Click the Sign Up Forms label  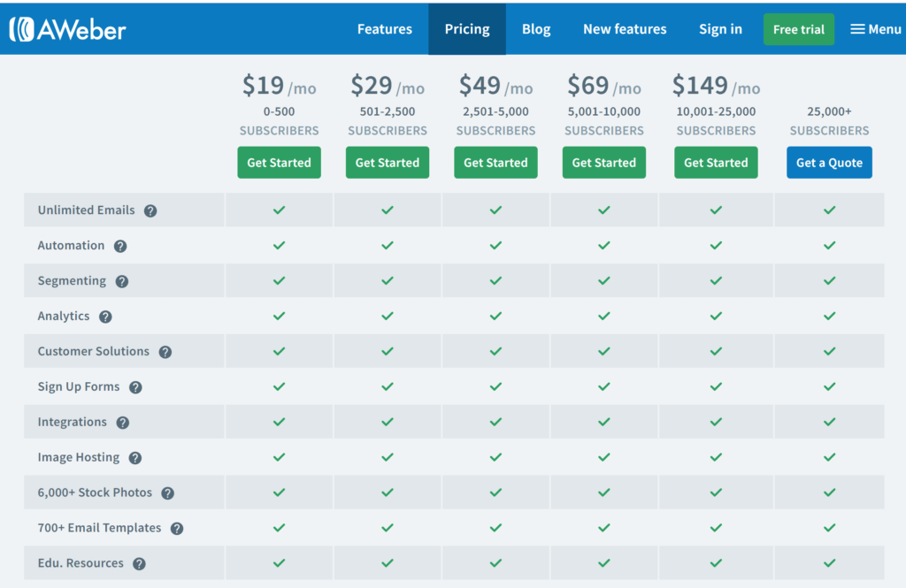[x=79, y=386]
